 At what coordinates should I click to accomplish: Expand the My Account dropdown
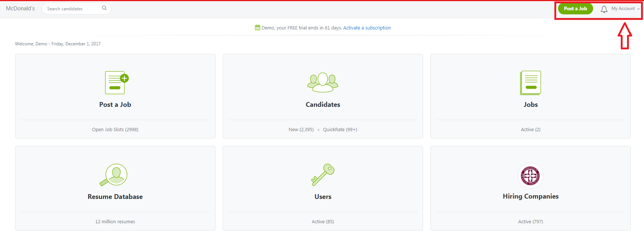625,8
